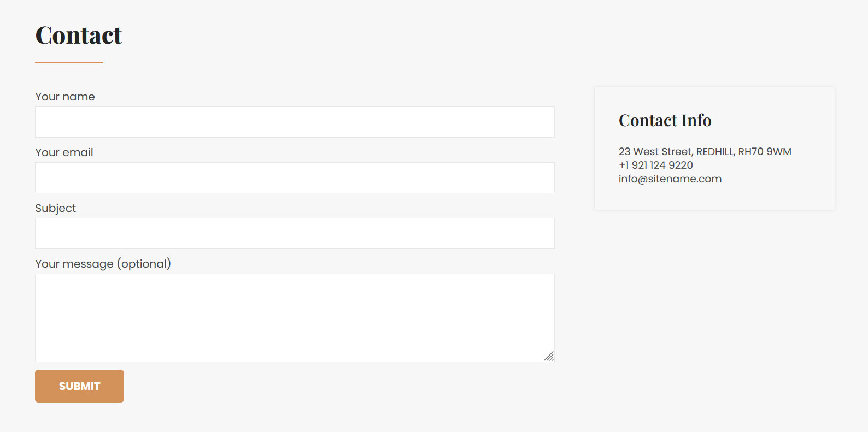Click the Contact Info card heading
The height and width of the screenshot is (432, 868).
point(665,120)
